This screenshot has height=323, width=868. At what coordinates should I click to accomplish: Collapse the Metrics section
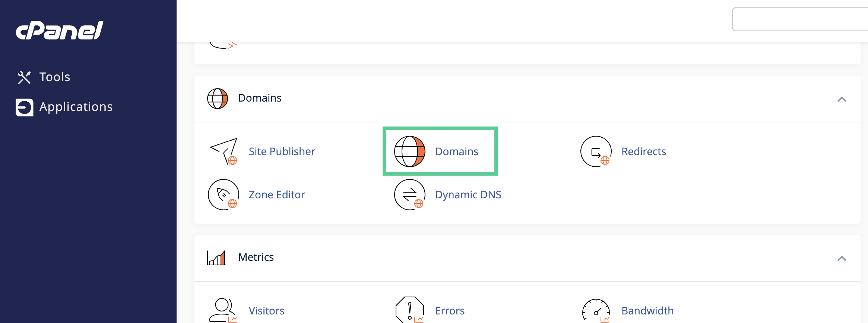[x=842, y=259]
